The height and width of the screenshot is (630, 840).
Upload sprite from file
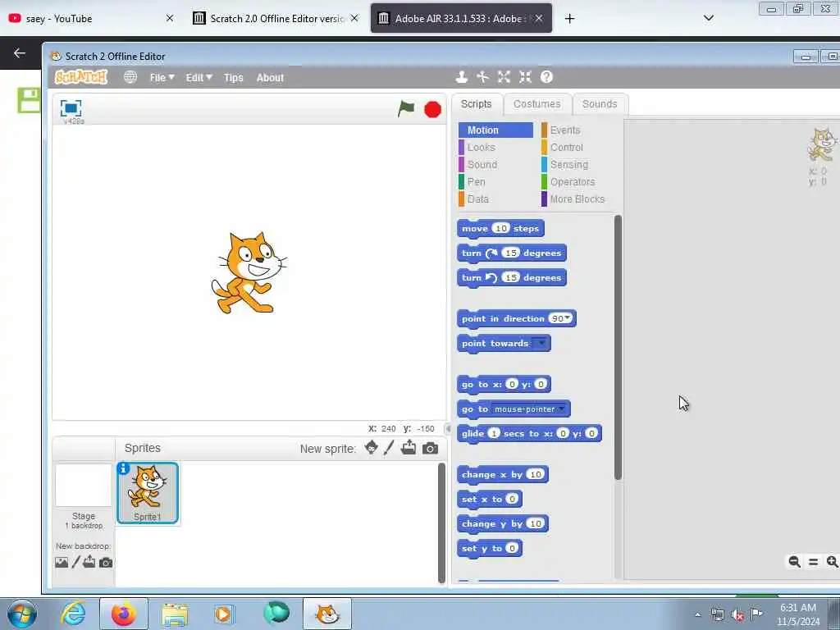[409, 448]
